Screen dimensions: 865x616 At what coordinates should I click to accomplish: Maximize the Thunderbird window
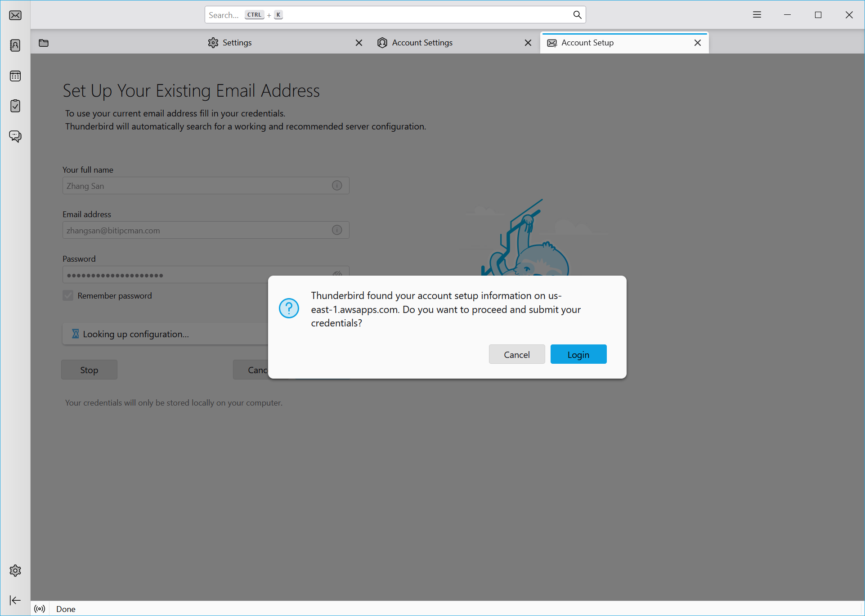tap(818, 15)
